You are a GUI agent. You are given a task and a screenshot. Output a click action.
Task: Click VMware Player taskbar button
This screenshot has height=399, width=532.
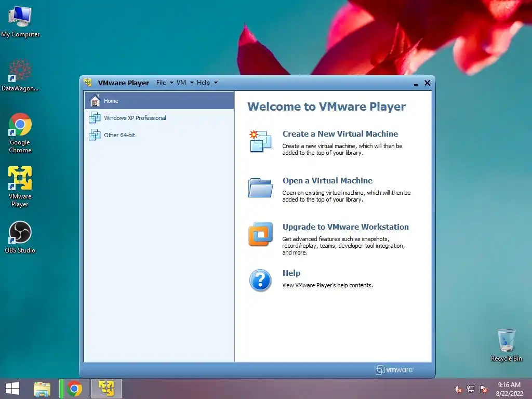(106, 389)
